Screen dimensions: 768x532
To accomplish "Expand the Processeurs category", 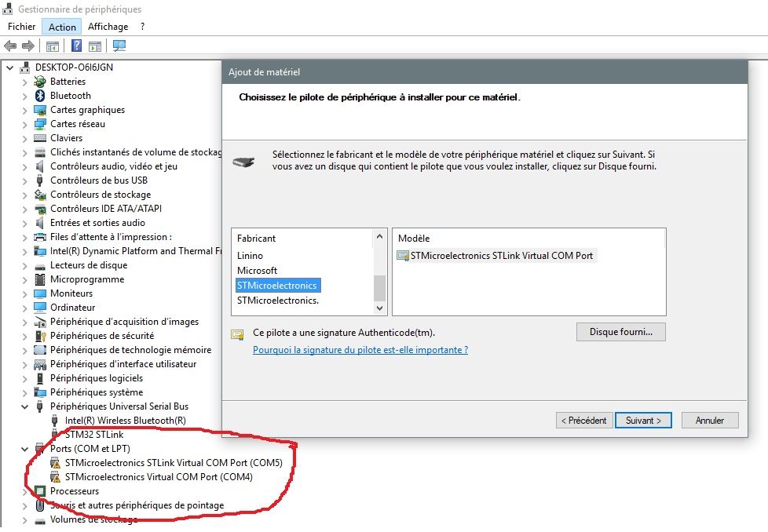I will click(24, 492).
